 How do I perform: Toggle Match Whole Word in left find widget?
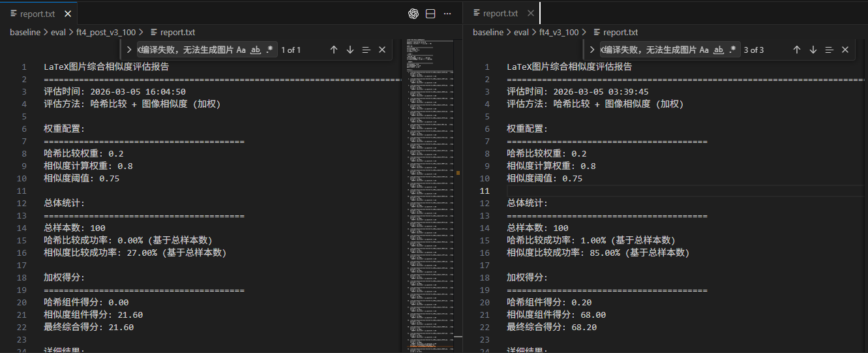pos(256,50)
